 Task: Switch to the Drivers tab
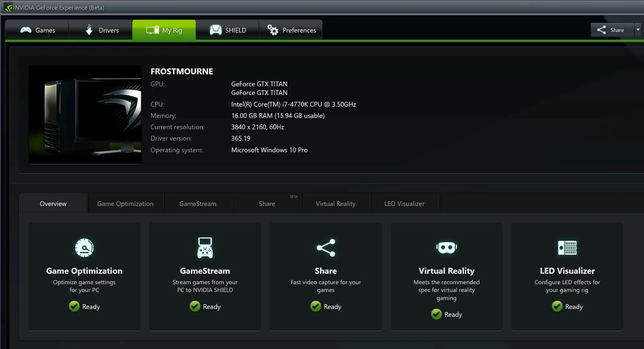click(x=100, y=30)
